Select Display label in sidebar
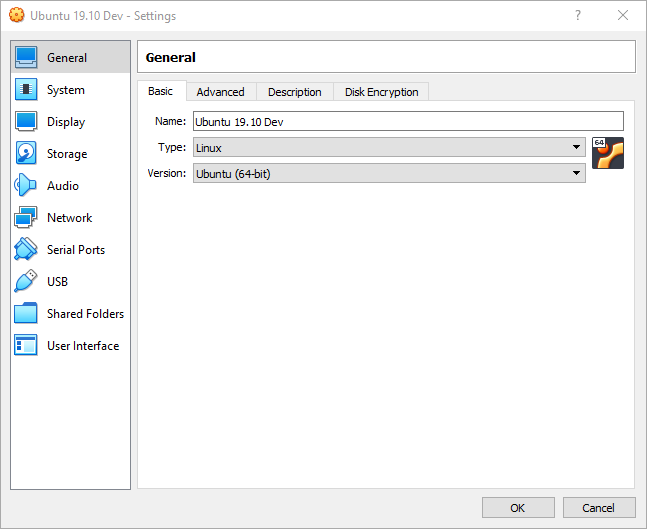The height and width of the screenshot is (529, 647). pos(66,122)
